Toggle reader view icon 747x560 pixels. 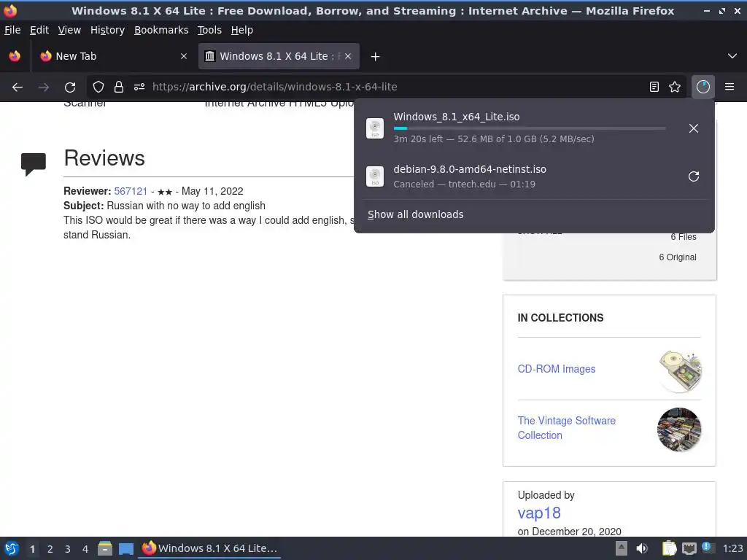click(654, 87)
